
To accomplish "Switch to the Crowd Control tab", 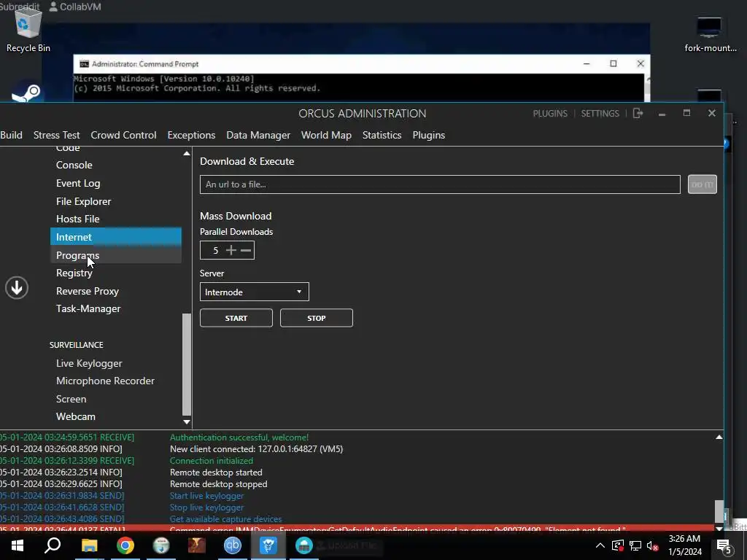I will pyautogui.click(x=124, y=135).
